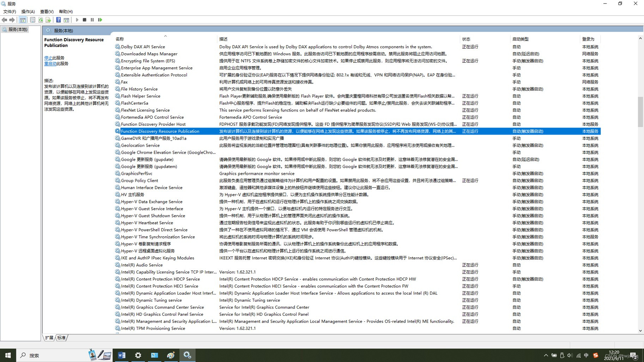Viewport: 644px width, 362px height.
Task: Select Intel(R) Audio Service
Action: 357,265
